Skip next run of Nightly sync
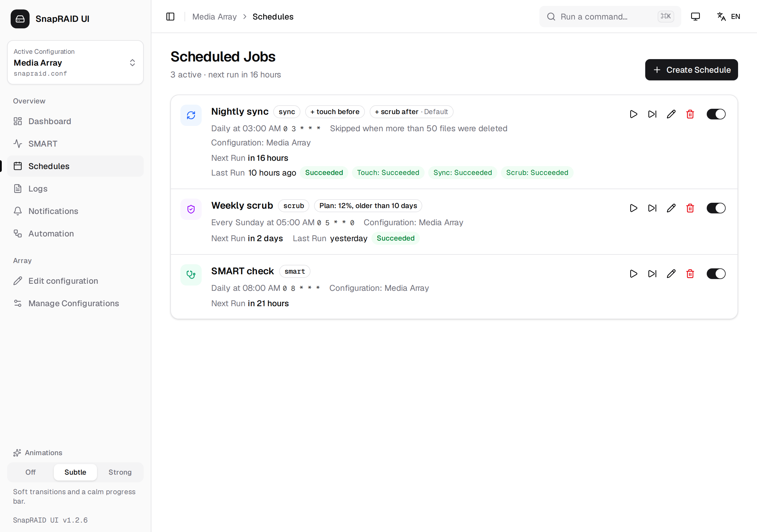This screenshot has width=757, height=532. point(652,114)
